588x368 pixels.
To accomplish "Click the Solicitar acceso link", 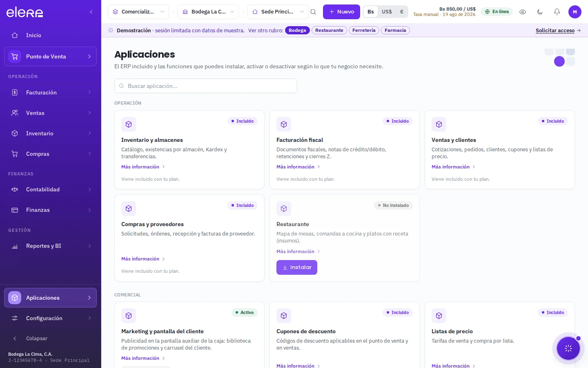I will (x=558, y=31).
